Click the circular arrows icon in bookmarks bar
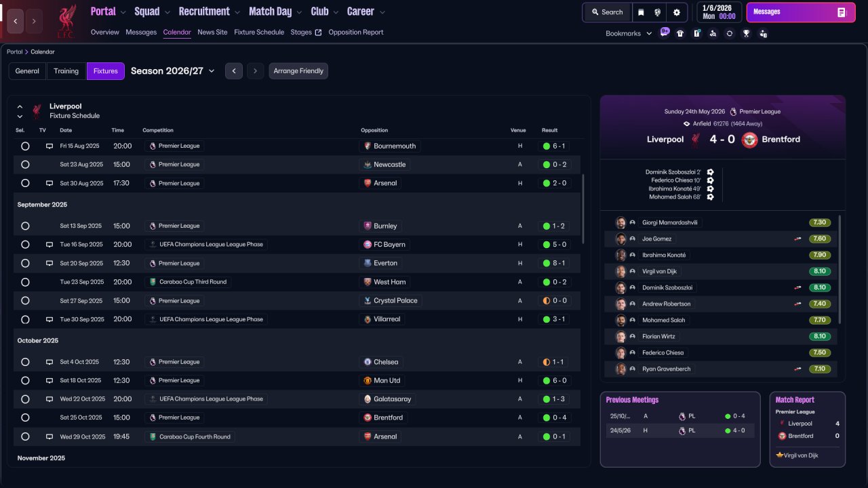Image resolution: width=868 pixels, height=488 pixels. click(x=729, y=33)
